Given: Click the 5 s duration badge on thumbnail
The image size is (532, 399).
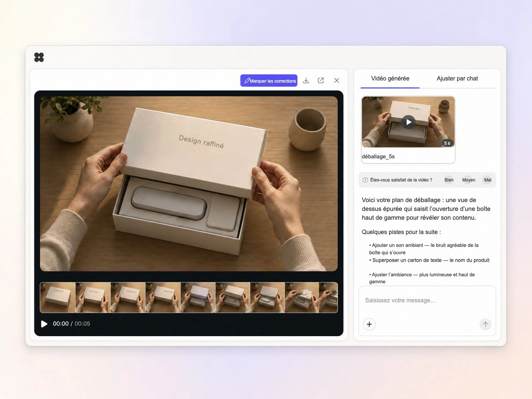Looking at the screenshot, I should pyautogui.click(x=447, y=143).
